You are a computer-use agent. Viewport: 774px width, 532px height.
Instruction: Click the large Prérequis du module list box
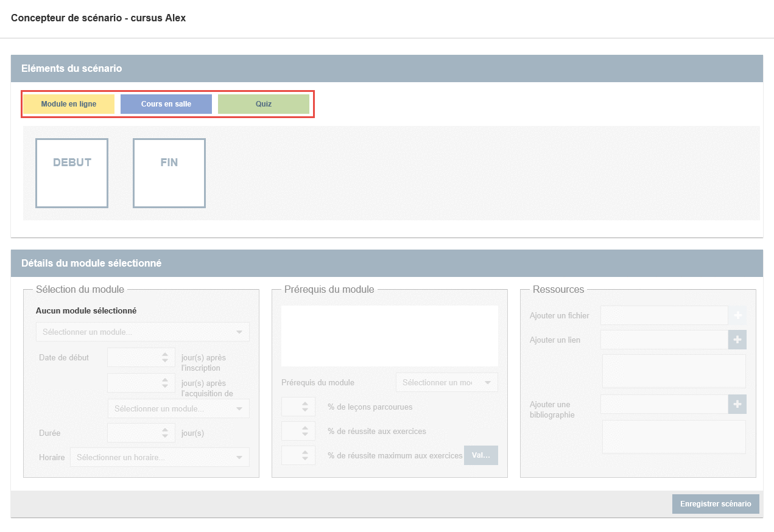[389, 335]
